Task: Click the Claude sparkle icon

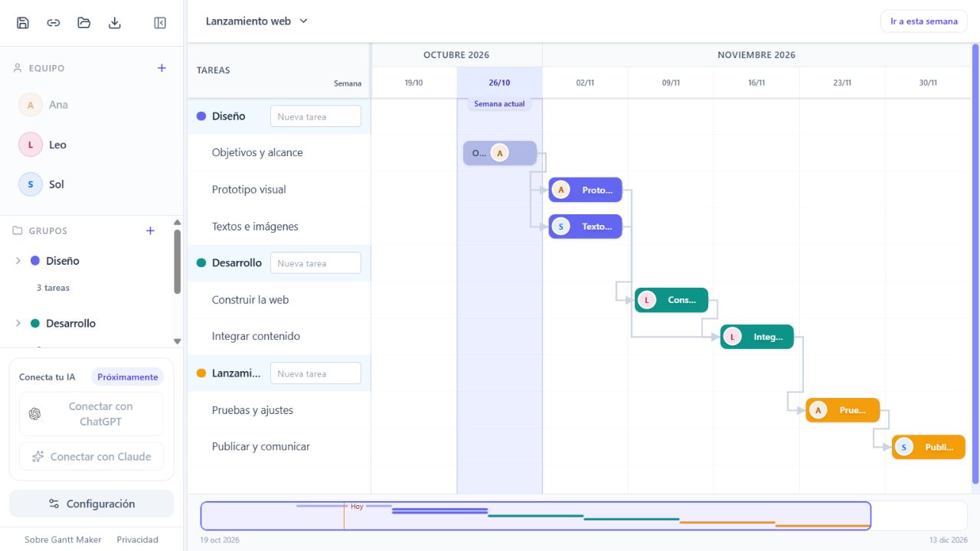Action: (x=38, y=457)
